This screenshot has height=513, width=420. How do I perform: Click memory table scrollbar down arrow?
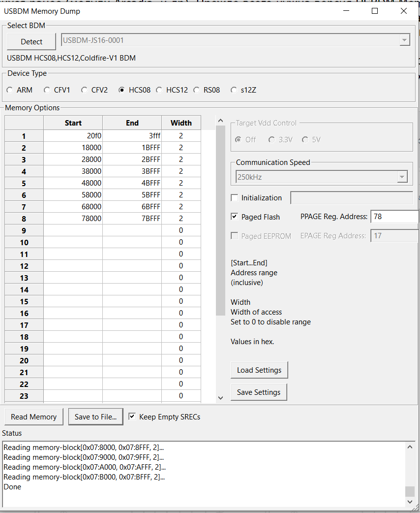pyautogui.click(x=221, y=398)
